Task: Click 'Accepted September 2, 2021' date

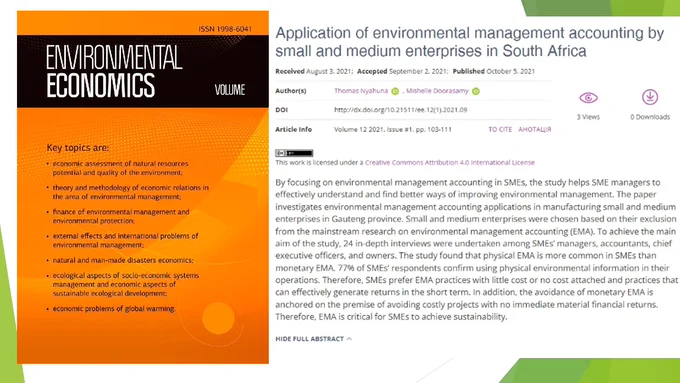Action: 402,71
